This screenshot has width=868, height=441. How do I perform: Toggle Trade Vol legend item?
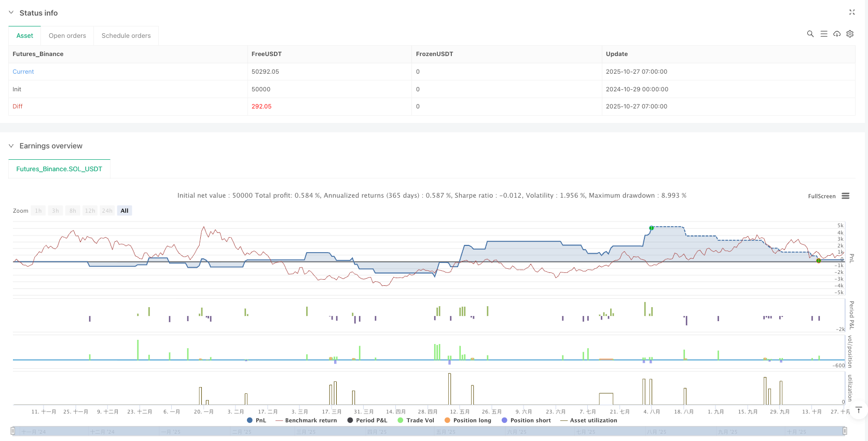[416, 420]
